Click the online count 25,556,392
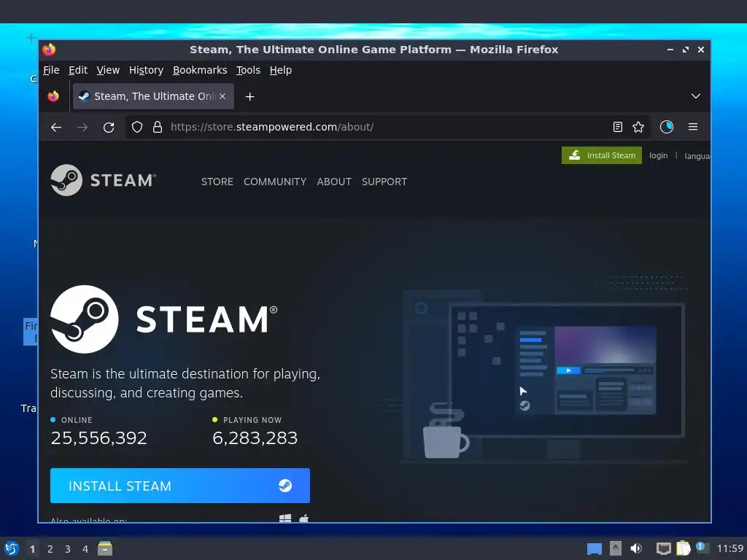 (x=98, y=437)
